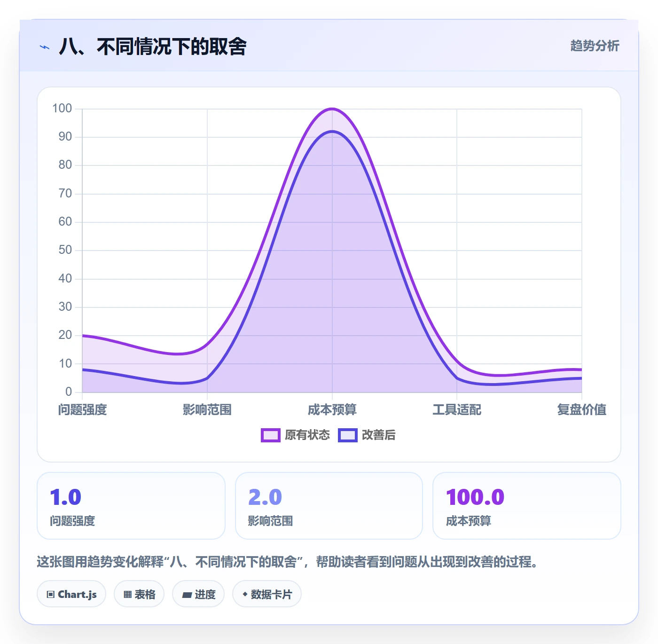
Task: Click the 100 y-axis tick label
Action: 62,109
